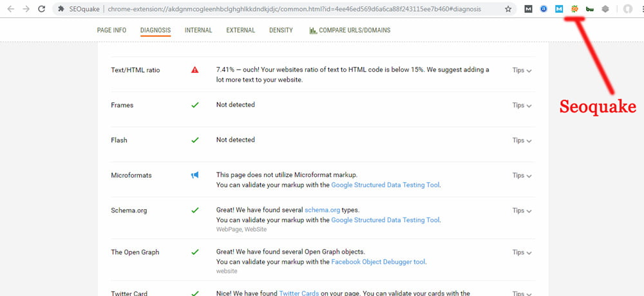Open Google Structured Data Testing Tool link under Schema.org
Image resolution: width=644 pixels, height=296 pixels.
click(385, 220)
